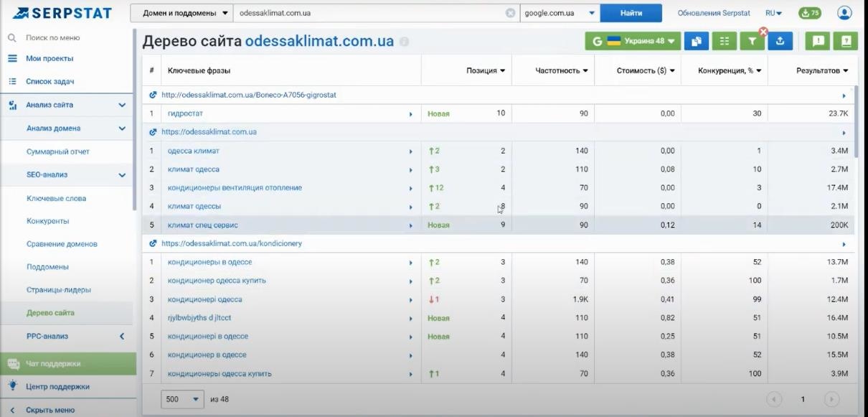Click the Поиск по меню search field
The width and height of the screenshot is (868, 417).
(52, 37)
